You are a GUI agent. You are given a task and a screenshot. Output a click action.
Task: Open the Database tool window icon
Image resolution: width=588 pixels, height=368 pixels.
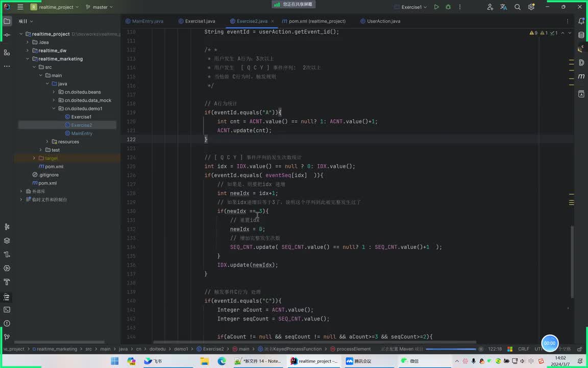(x=581, y=35)
